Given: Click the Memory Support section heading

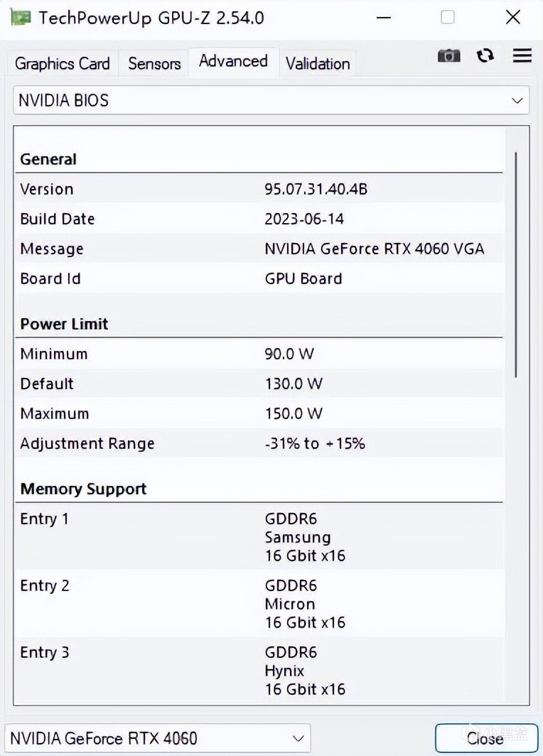Looking at the screenshot, I should click(x=83, y=489).
